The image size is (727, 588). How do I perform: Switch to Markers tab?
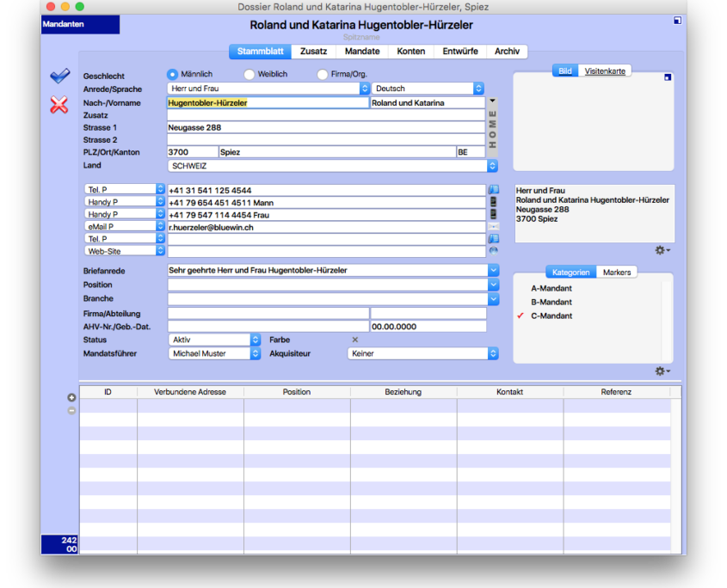617,272
